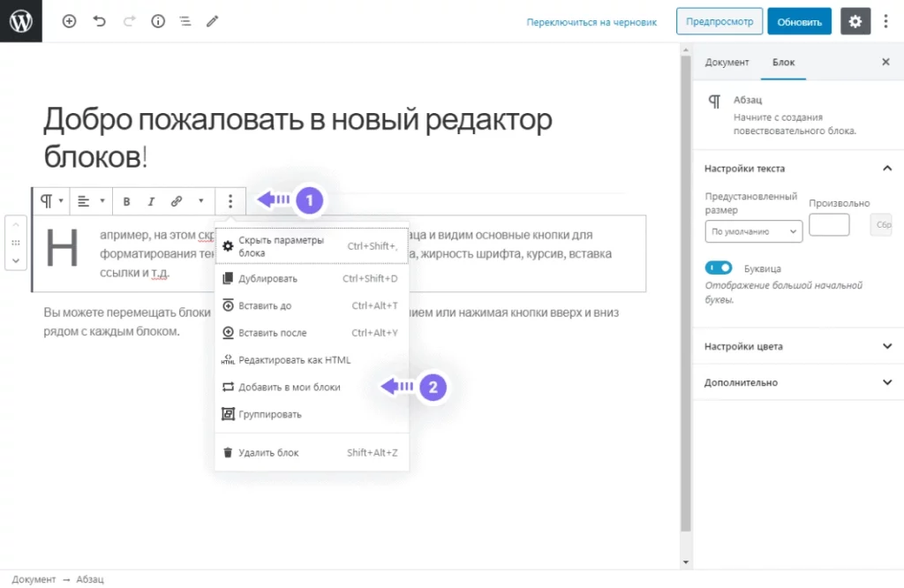The width and height of the screenshot is (904, 588).
Task: Click the redo arrow icon
Action: point(127,21)
